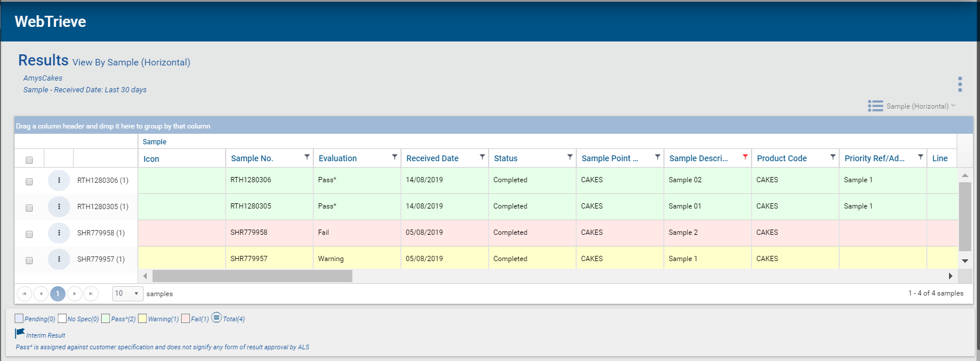This screenshot has height=361, width=980.
Task: Open the Evaluation column filter dropdown
Action: pos(394,157)
